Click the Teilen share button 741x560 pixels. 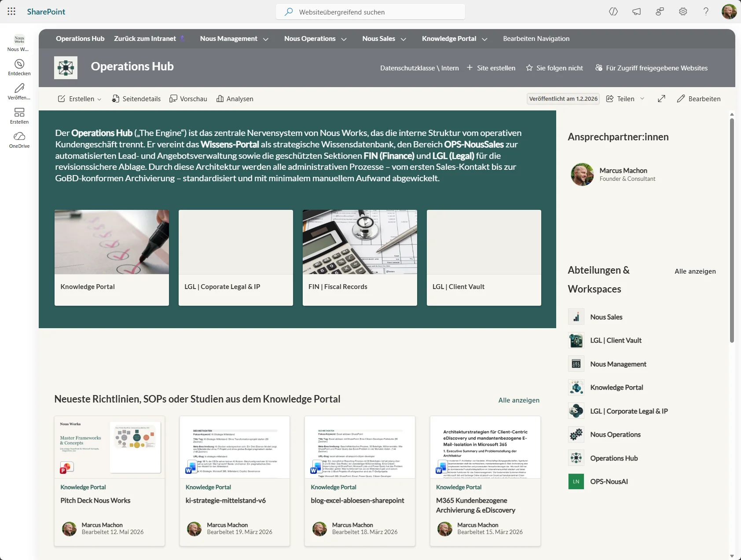click(620, 99)
